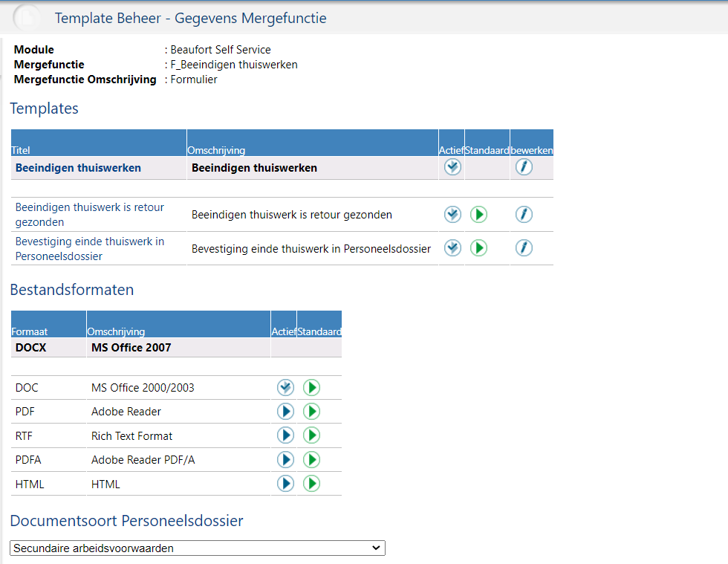Toggle Actief for Bevestiging einde thuiswerk template
The width and height of the screenshot is (728, 564).
pyautogui.click(x=452, y=248)
